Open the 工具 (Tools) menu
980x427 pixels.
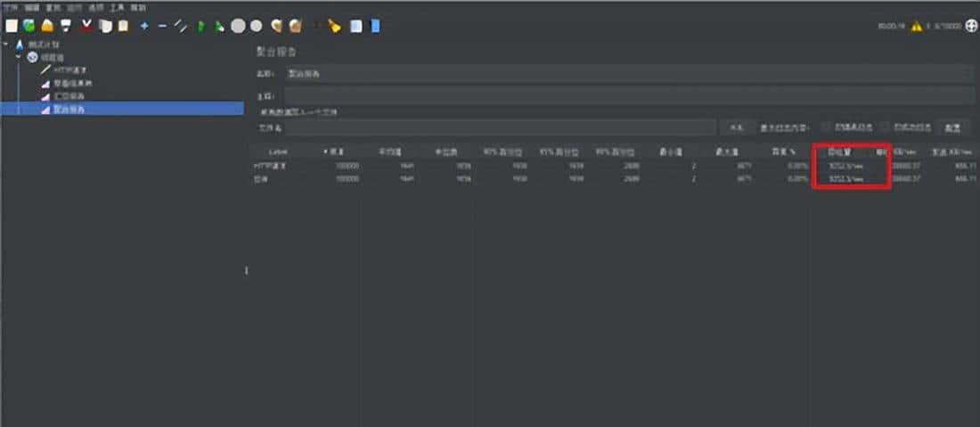[x=117, y=8]
